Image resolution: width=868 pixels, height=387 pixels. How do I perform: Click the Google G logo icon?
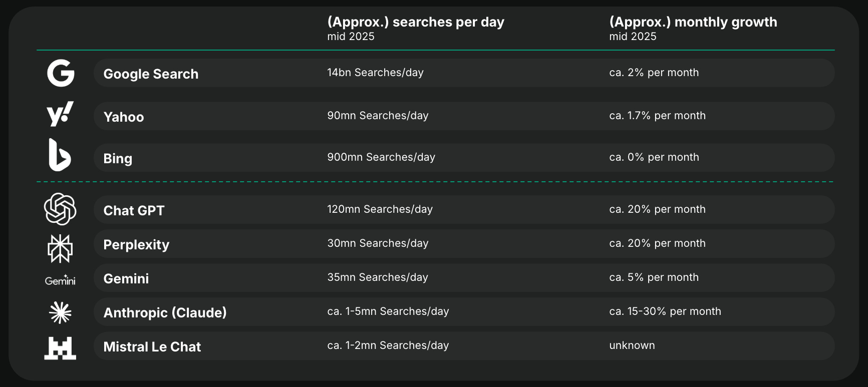coord(61,73)
